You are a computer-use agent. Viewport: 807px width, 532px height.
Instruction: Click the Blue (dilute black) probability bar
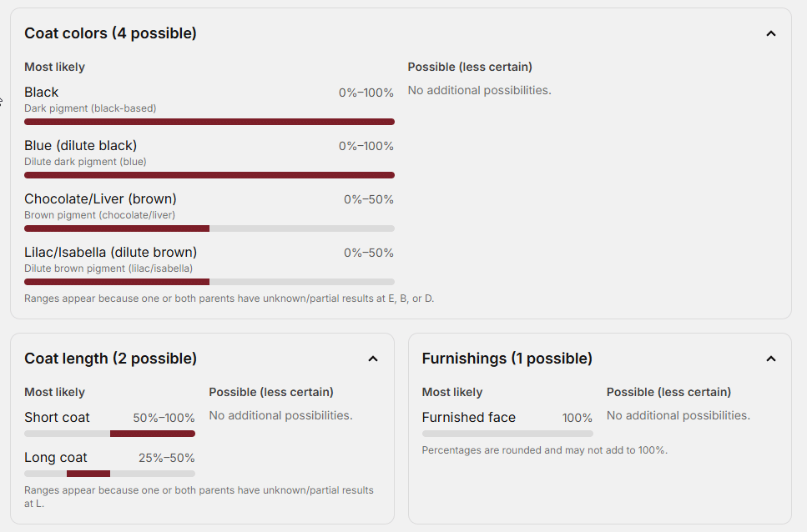[x=209, y=175]
